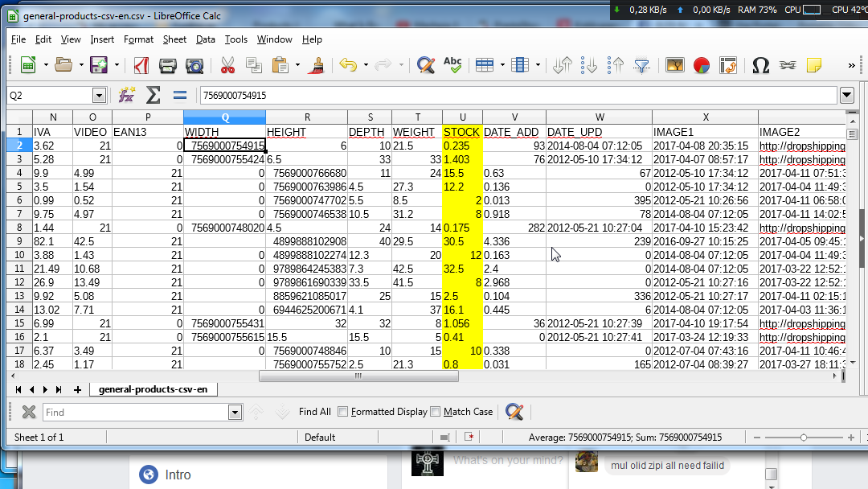Run the Spelling check tool
The height and width of the screenshot is (489, 868).
click(x=452, y=65)
